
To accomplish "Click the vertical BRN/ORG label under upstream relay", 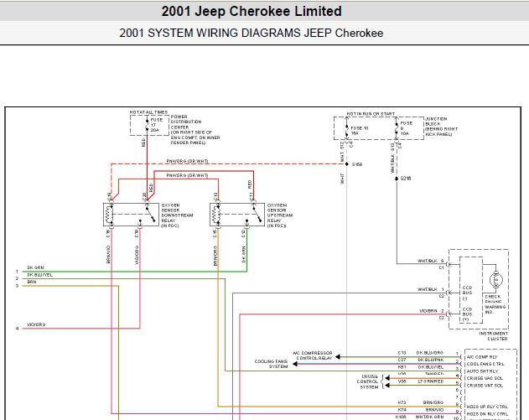I will pyautogui.click(x=215, y=256).
